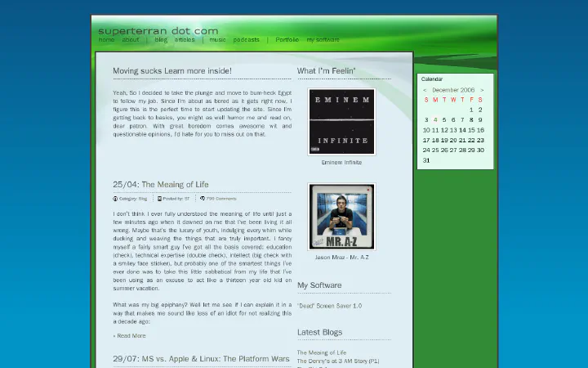Select day 17 in the calendar

pos(426,140)
